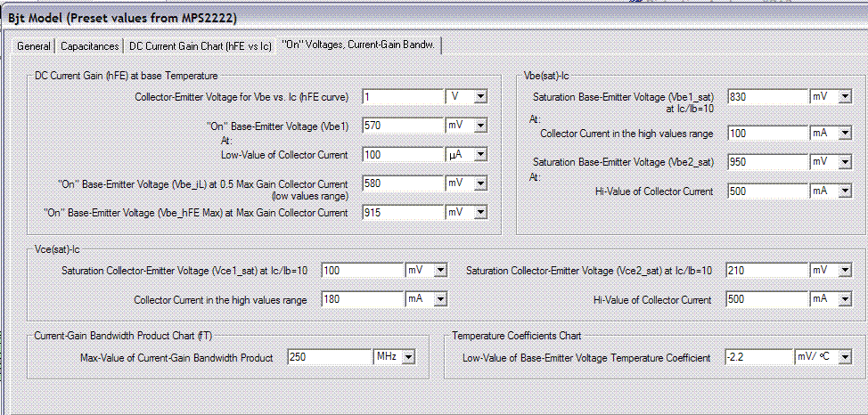Click Vce(sat) Collector Current high values field
The width and height of the screenshot is (868, 415).
coord(363,299)
